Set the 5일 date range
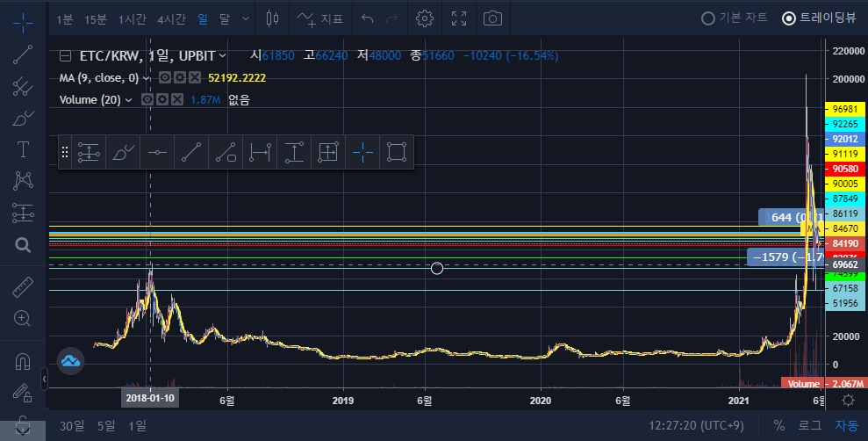868x441 pixels. click(106, 425)
